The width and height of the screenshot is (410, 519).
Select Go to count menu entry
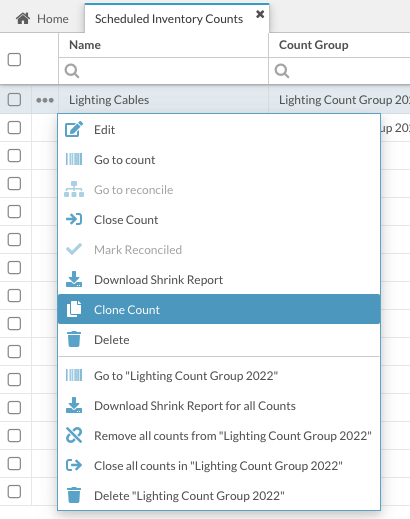click(219, 160)
